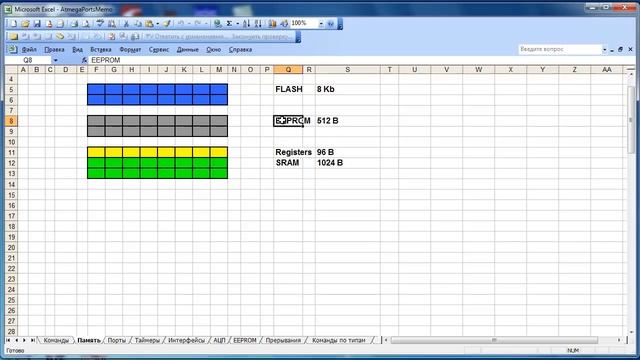Viewport: 640px width, 360px height.
Task: Redo the last undone action
Action: (x=198, y=24)
